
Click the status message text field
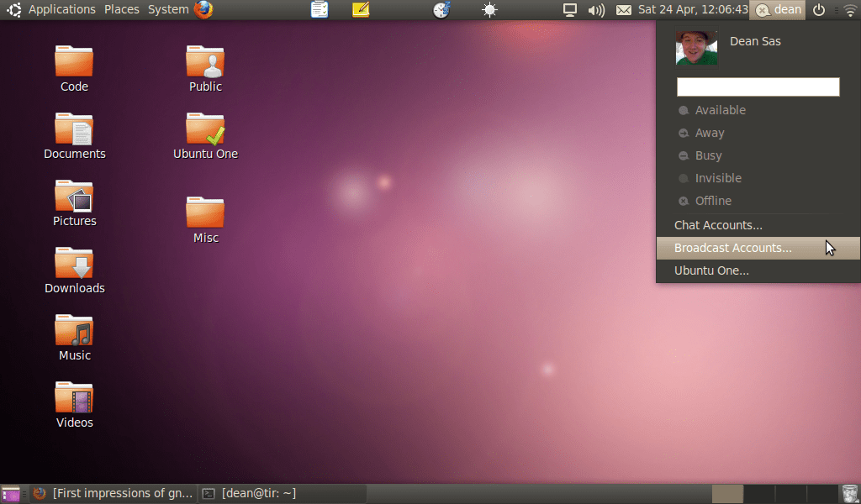pos(758,87)
